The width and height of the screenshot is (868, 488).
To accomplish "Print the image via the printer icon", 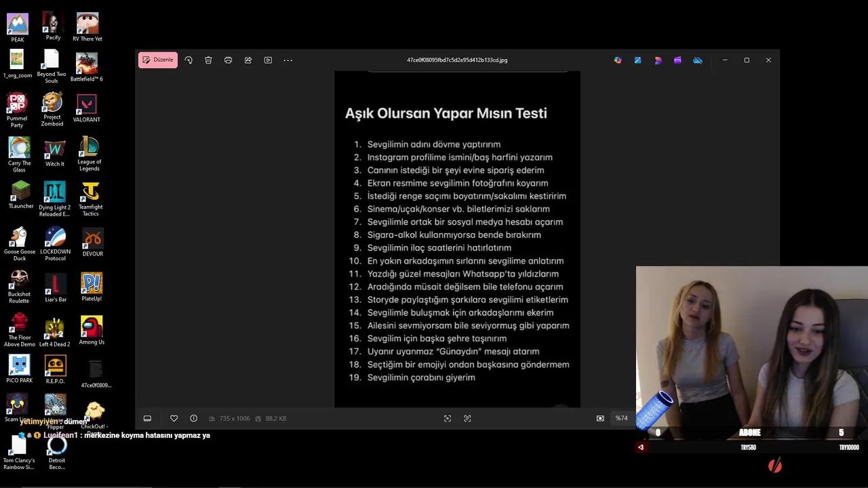I will tap(228, 60).
